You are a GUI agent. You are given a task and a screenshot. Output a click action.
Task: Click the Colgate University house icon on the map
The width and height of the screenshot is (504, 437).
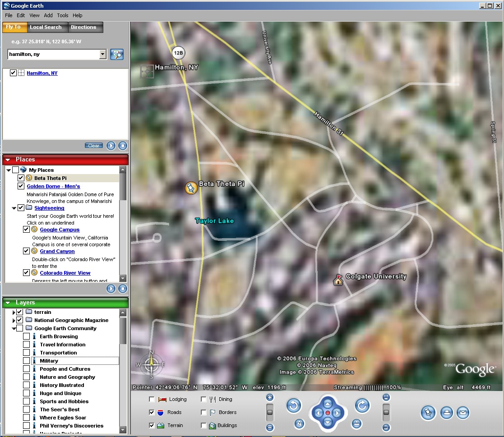click(x=338, y=280)
